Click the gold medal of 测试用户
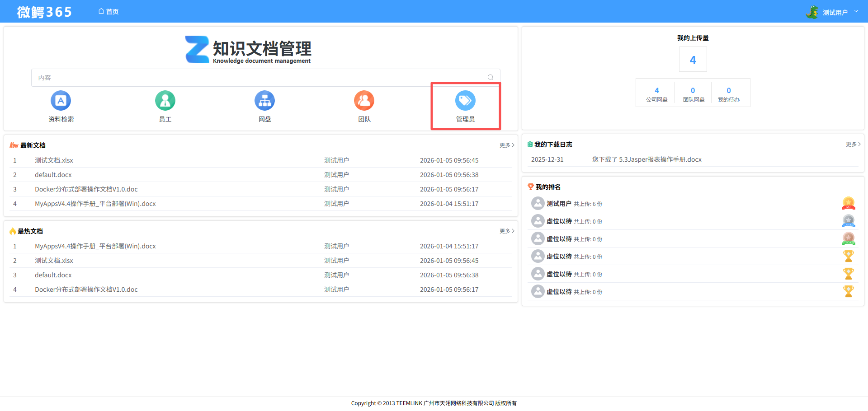868x411 pixels. tap(849, 203)
